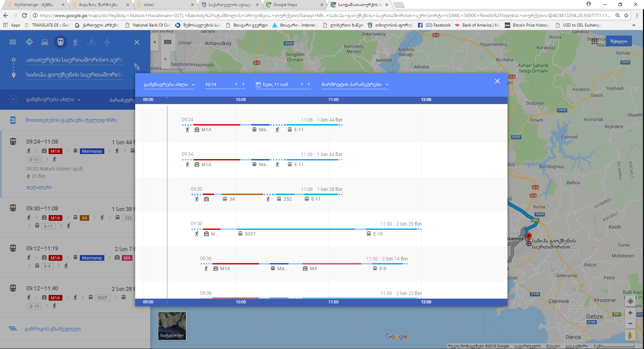This screenshot has height=349, width=644.
Task: Expand route options dropdown in popup
Action: (x=355, y=85)
